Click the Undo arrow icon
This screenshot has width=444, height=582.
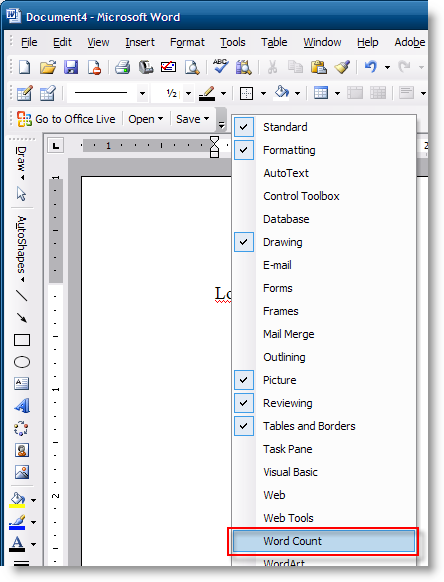click(x=370, y=68)
